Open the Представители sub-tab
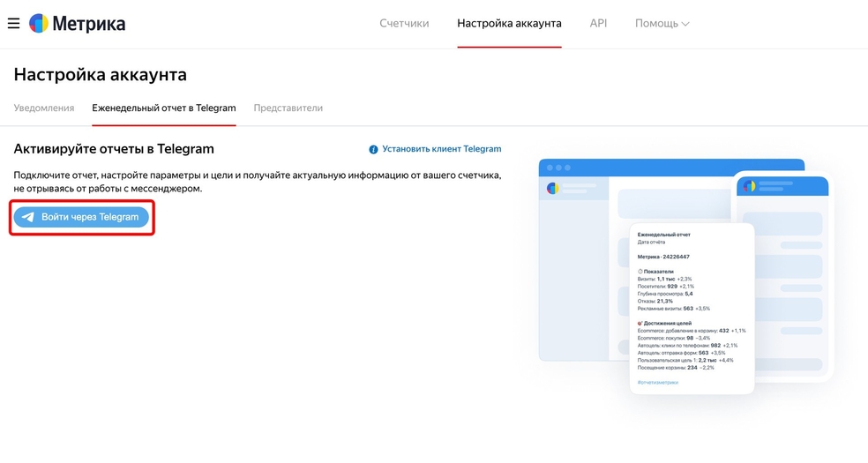The image size is (868, 463). coord(288,108)
